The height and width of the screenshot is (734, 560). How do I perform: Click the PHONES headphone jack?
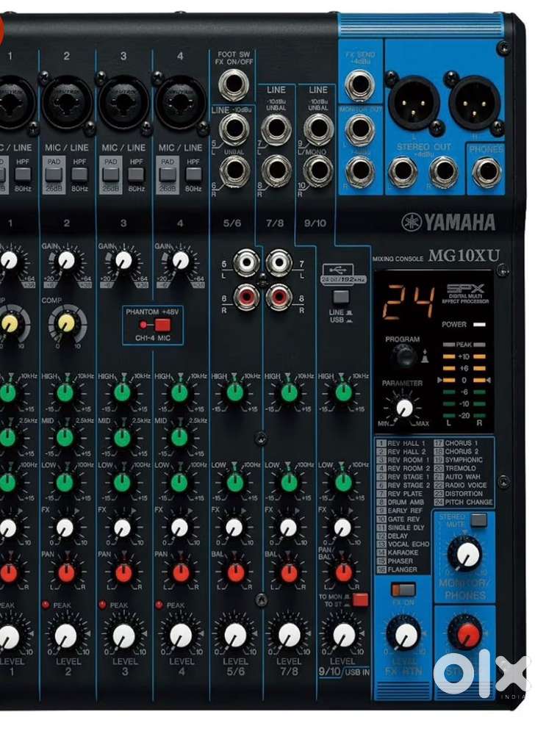[486, 173]
